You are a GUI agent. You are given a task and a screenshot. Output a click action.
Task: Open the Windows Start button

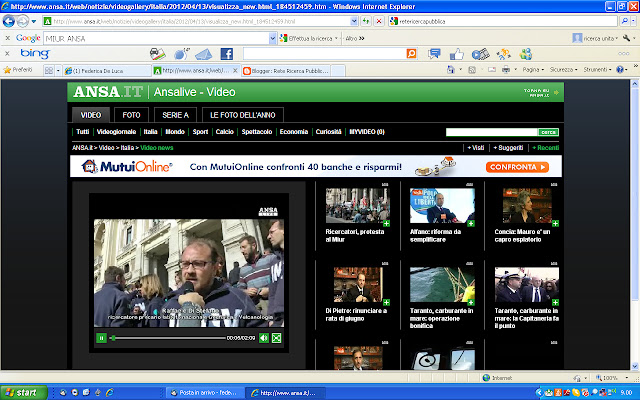click(x=24, y=393)
